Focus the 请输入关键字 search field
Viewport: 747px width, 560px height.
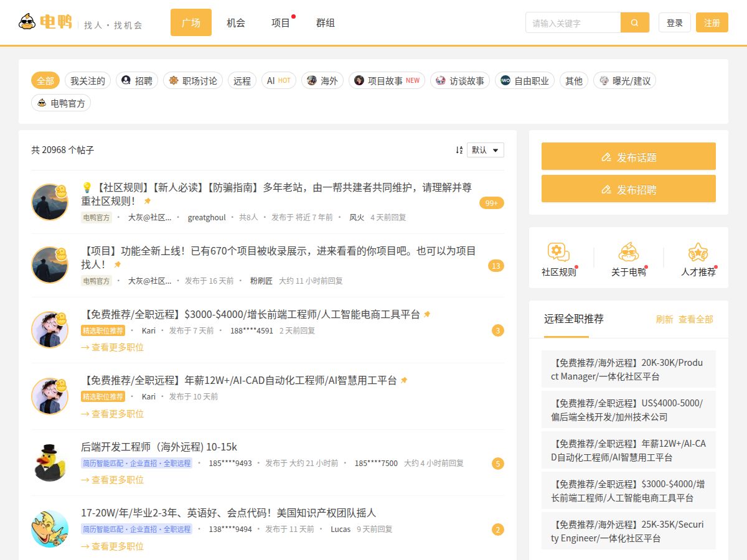[573, 22]
